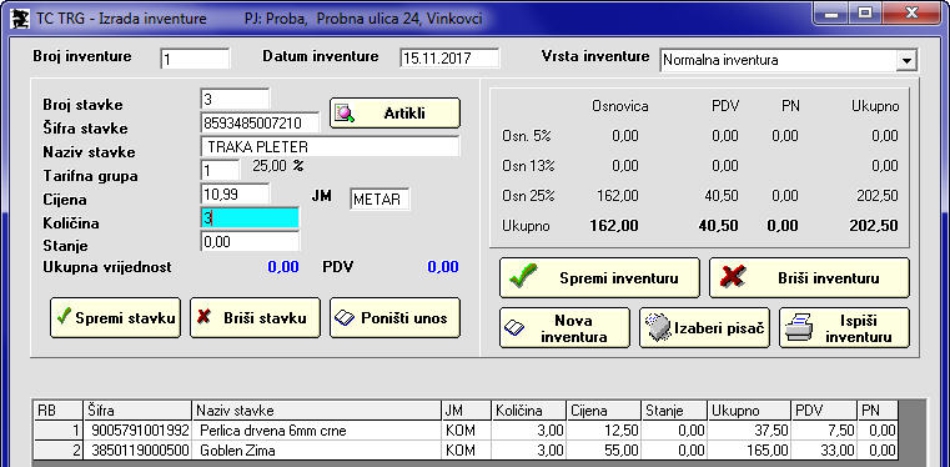Focus the Šifra stavke barcode field
This screenshot has width=950, height=467.
click(x=260, y=123)
